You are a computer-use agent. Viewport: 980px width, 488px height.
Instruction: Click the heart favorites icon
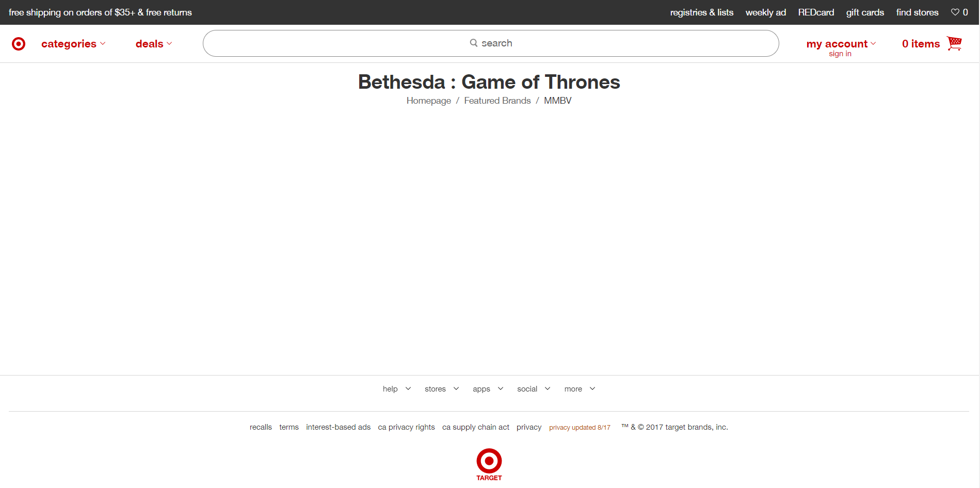tap(955, 12)
